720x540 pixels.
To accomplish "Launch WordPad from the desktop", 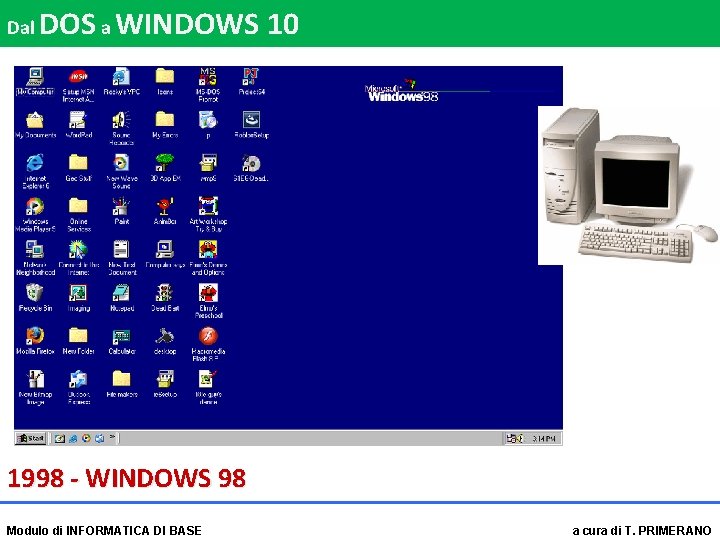I will pos(79,125).
